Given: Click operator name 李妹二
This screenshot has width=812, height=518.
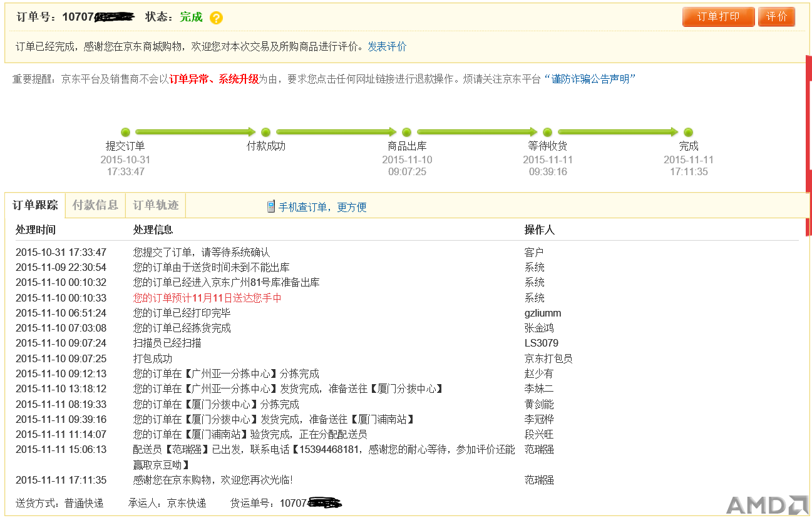Looking at the screenshot, I should click(x=539, y=388).
